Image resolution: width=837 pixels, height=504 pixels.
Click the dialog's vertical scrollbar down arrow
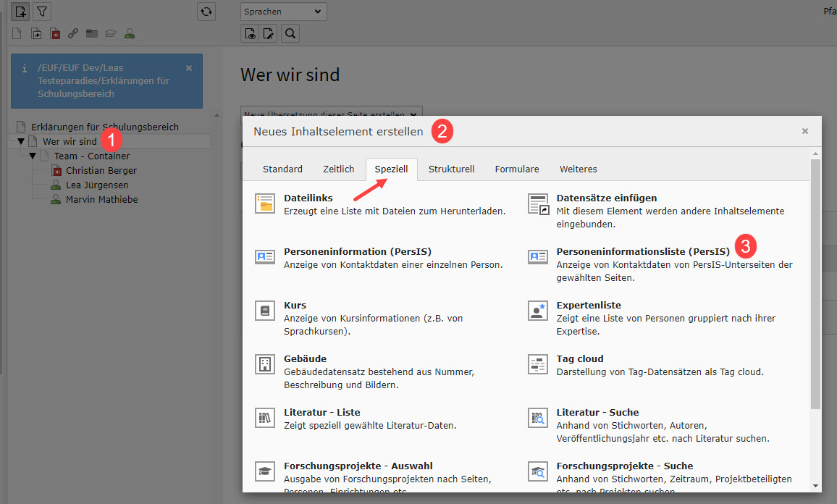(815, 485)
